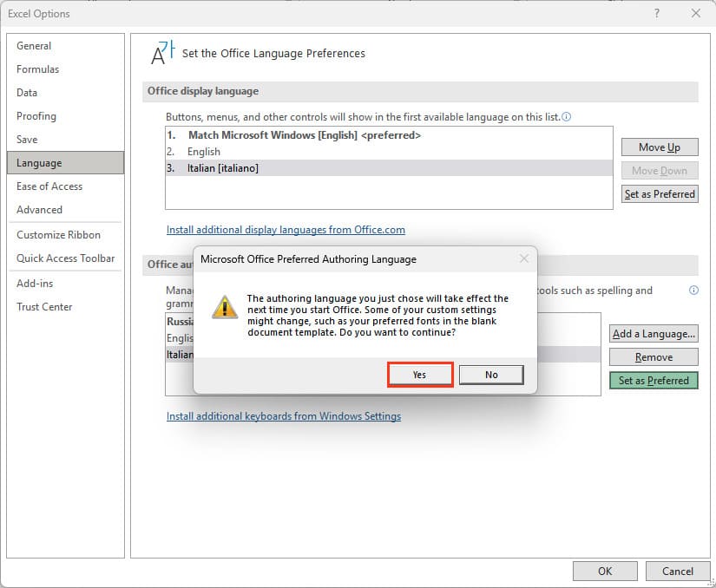
Task: Open the Save options category
Action: coord(65,139)
